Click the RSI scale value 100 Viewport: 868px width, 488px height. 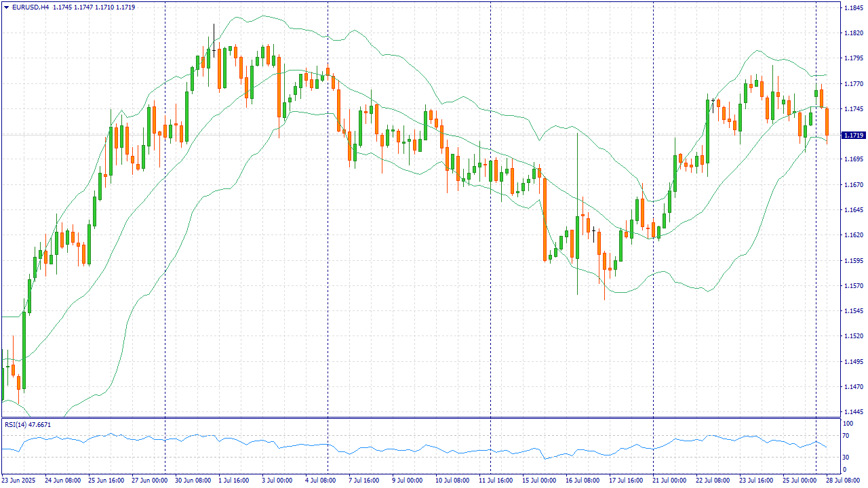tap(848, 424)
